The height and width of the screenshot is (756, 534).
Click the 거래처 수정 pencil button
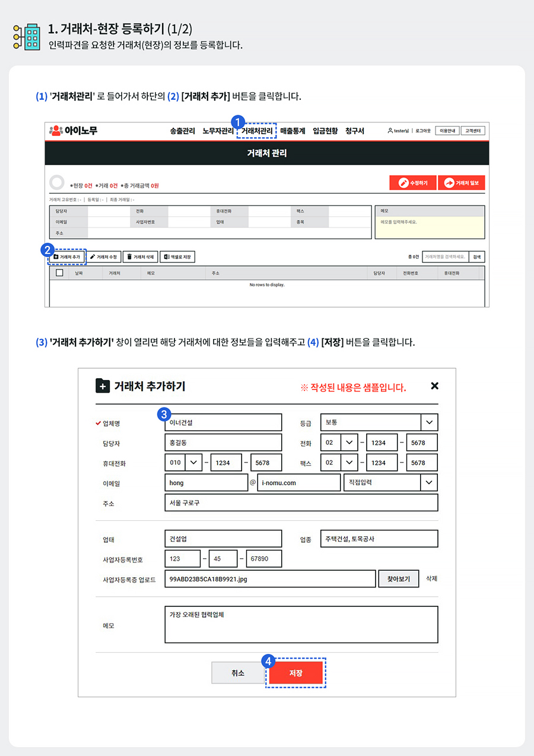coord(104,257)
